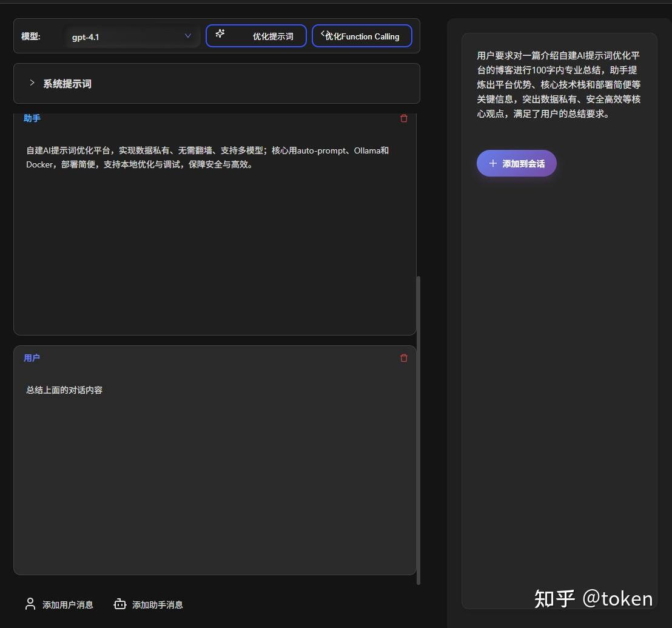Click 添加用户消息 to add a user message

[x=67, y=604]
